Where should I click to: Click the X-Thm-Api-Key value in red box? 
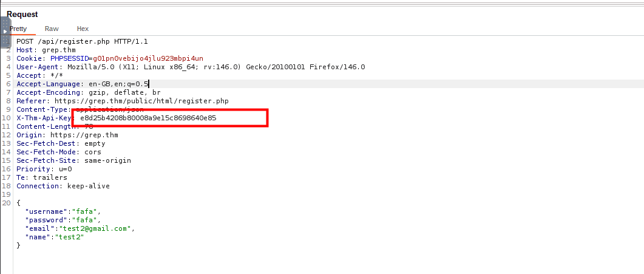[148, 118]
